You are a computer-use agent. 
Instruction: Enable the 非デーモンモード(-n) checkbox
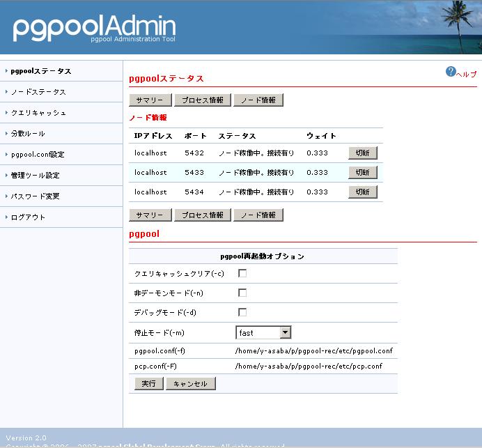[x=242, y=293]
